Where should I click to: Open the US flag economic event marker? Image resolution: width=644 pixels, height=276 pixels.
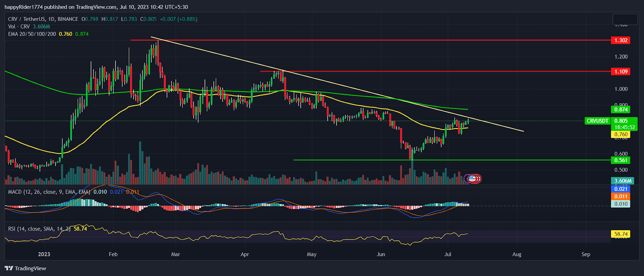(473, 178)
